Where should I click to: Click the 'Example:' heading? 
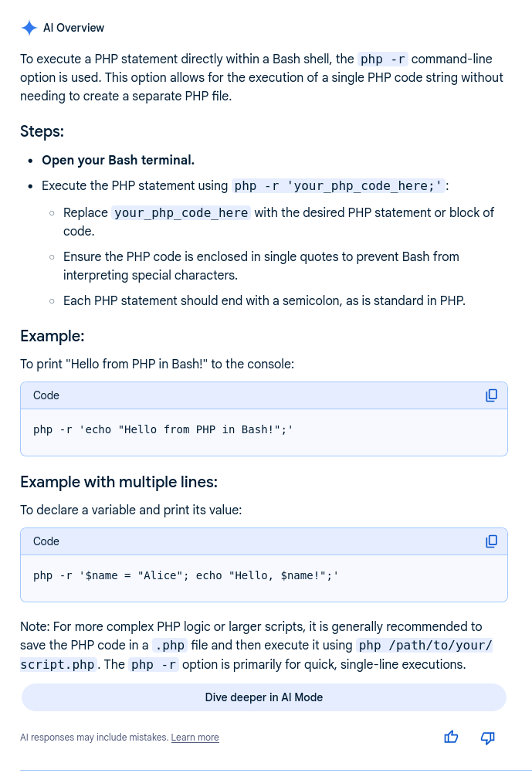pyautogui.click(x=52, y=336)
